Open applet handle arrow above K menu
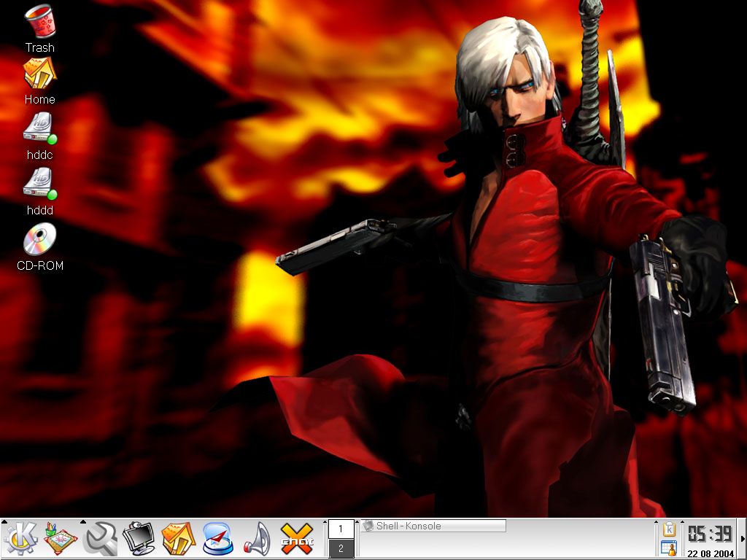The width and height of the screenshot is (747, 560). tap(4, 522)
